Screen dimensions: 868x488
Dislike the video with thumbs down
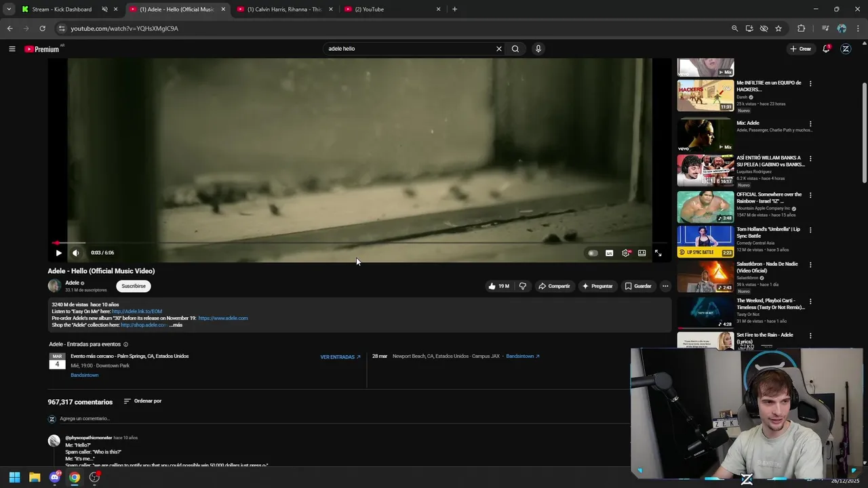(x=522, y=286)
